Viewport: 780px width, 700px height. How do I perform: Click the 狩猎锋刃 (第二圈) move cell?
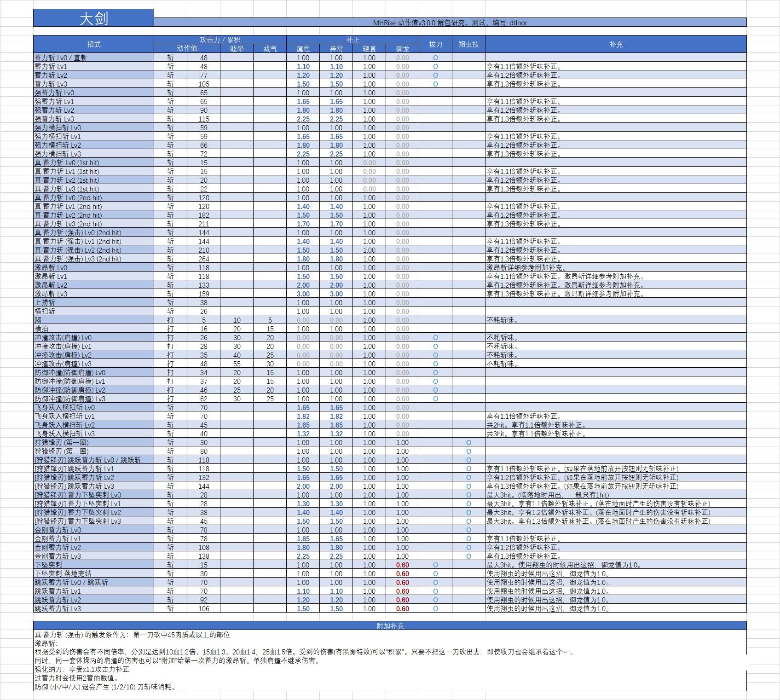(x=93, y=451)
